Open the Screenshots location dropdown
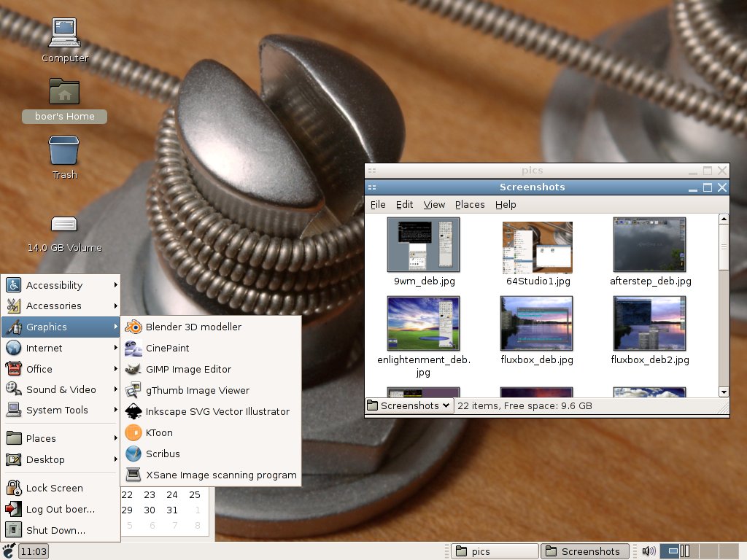The width and height of the screenshot is (747, 560). pyautogui.click(x=409, y=405)
